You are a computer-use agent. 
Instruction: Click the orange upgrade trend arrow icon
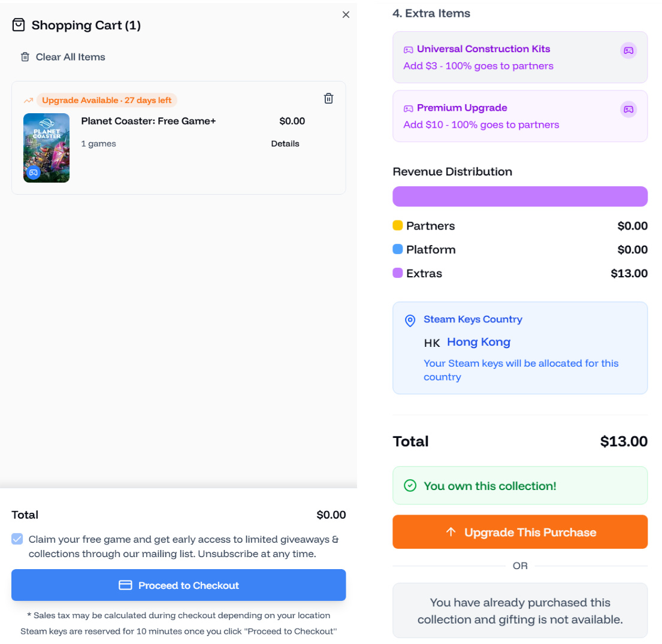click(28, 101)
